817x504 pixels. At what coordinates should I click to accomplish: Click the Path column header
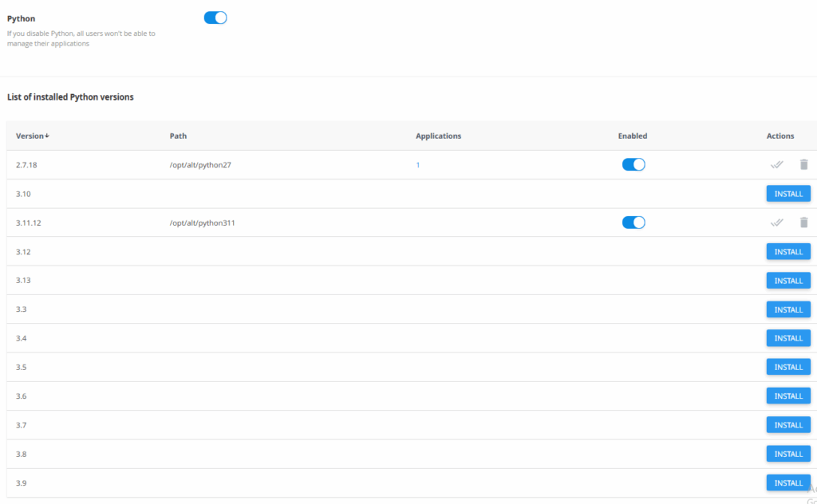click(178, 136)
